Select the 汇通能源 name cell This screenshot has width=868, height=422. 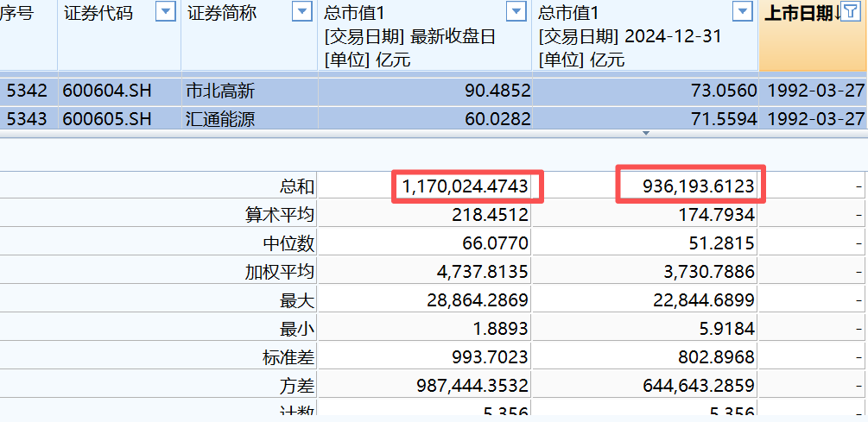(x=220, y=118)
